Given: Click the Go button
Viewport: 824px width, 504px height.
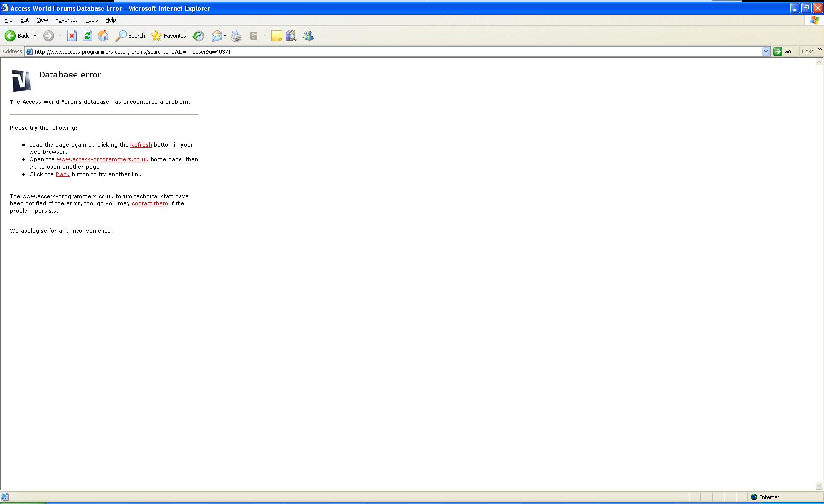Looking at the screenshot, I should pyautogui.click(x=782, y=51).
